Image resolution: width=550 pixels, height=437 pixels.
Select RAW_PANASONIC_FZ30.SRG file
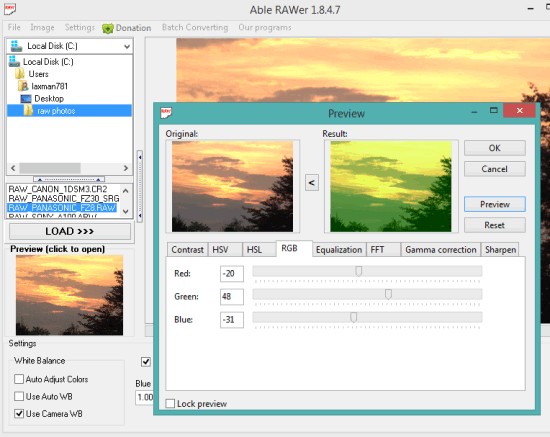tap(64, 199)
